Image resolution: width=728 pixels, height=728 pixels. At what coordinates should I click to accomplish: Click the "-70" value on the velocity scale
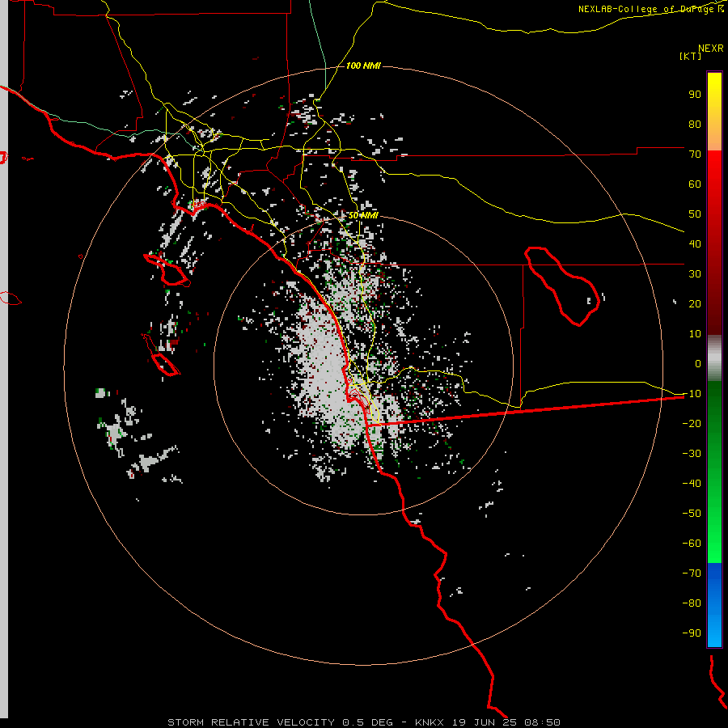pyautogui.click(x=692, y=574)
